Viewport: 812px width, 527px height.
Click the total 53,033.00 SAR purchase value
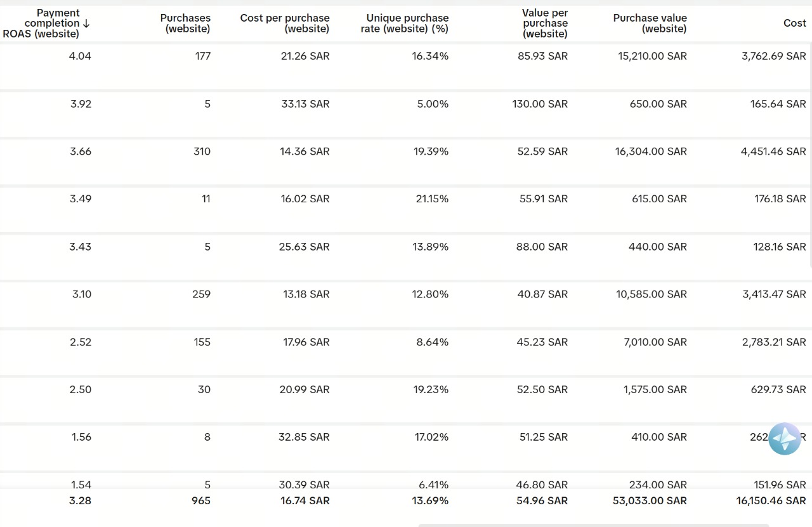click(x=650, y=501)
